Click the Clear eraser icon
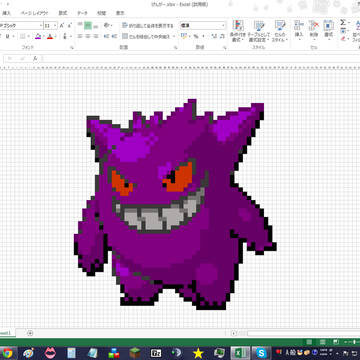This screenshot has height=360, width=360. point(343,39)
